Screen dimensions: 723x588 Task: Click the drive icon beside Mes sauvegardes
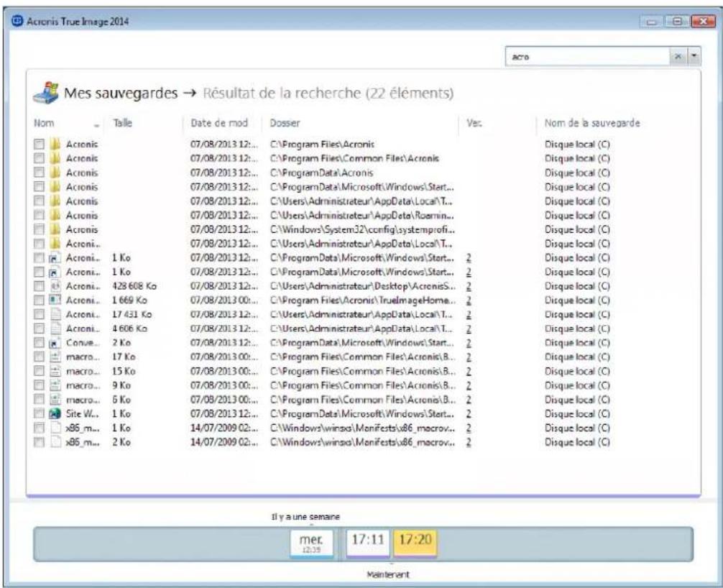click(46, 93)
